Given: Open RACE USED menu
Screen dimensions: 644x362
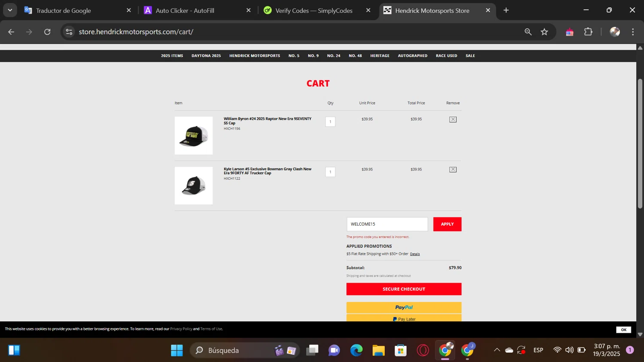Looking at the screenshot, I should pos(447,56).
